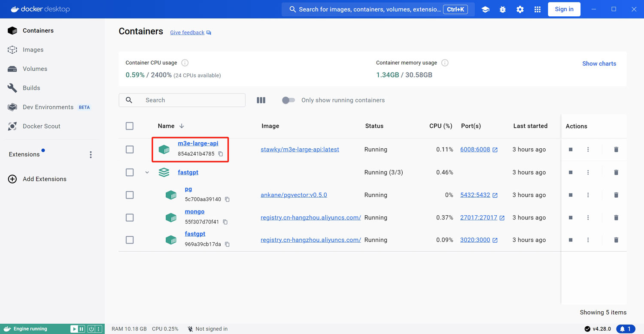Delete the m3e-large-api container
This screenshot has width=644, height=334.
(616, 150)
